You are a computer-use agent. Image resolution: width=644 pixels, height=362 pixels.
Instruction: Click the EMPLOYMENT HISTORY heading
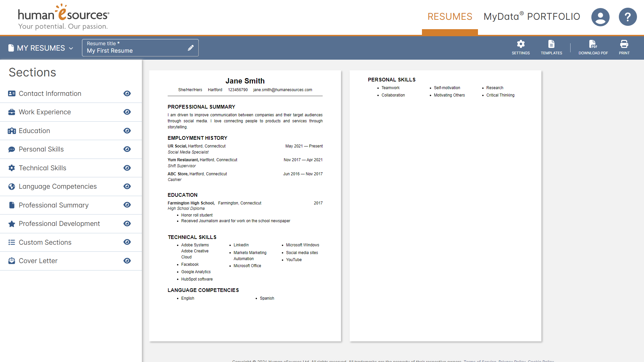point(198,138)
